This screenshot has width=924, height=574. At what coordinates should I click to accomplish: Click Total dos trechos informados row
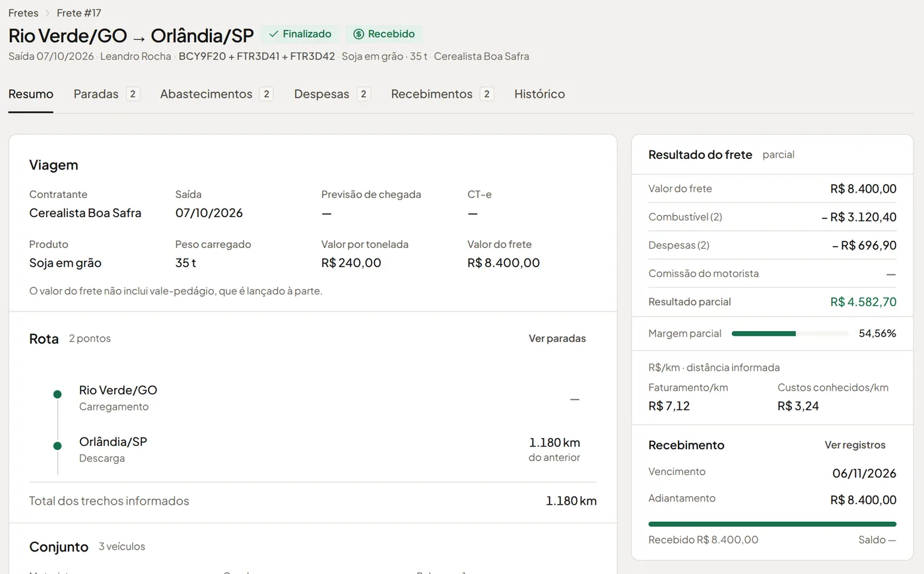[313, 501]
